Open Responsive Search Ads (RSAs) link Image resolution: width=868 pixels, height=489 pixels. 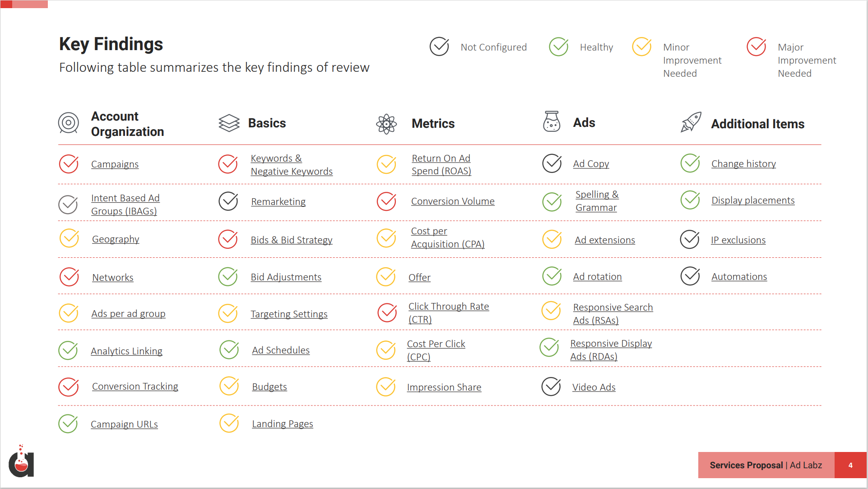pos(613,314)
